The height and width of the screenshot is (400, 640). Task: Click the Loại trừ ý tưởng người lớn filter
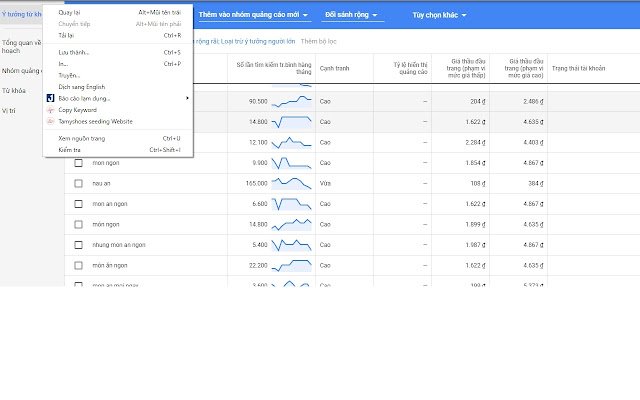(258, 41)
